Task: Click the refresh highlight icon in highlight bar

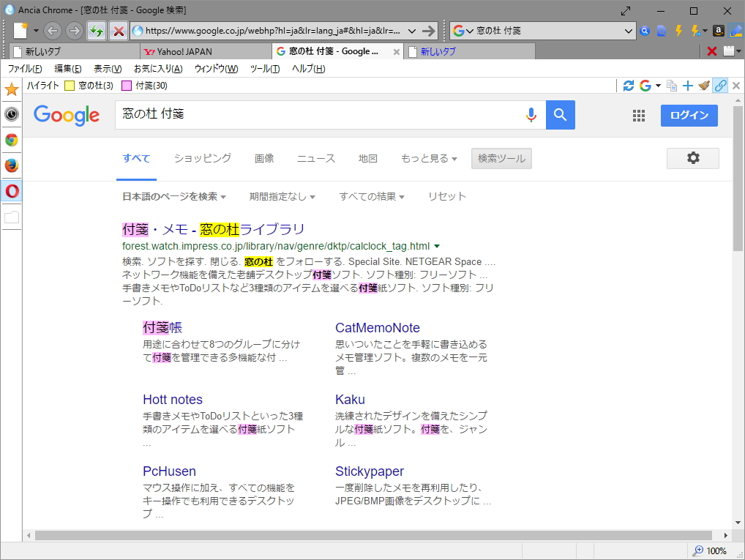Action: point(628,86)
